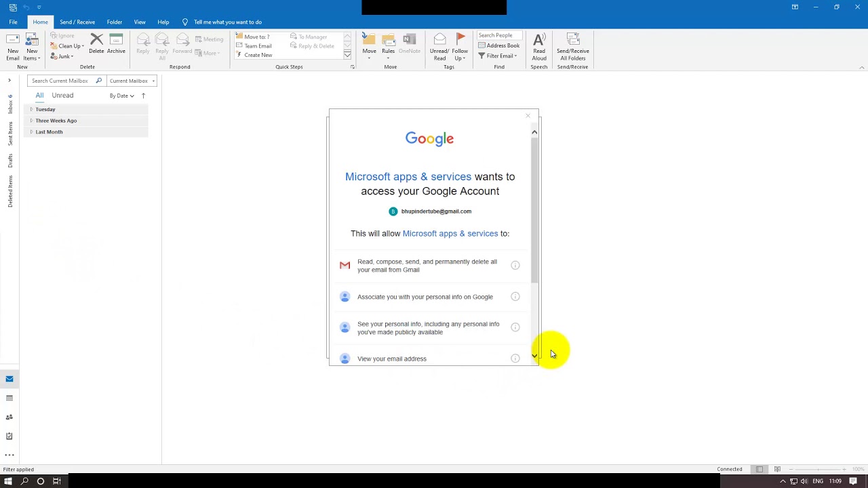Click the dialog scroll down arrow
Viewport: 868px width, 488px height.
pyautogui.click(x=534, y=356)
